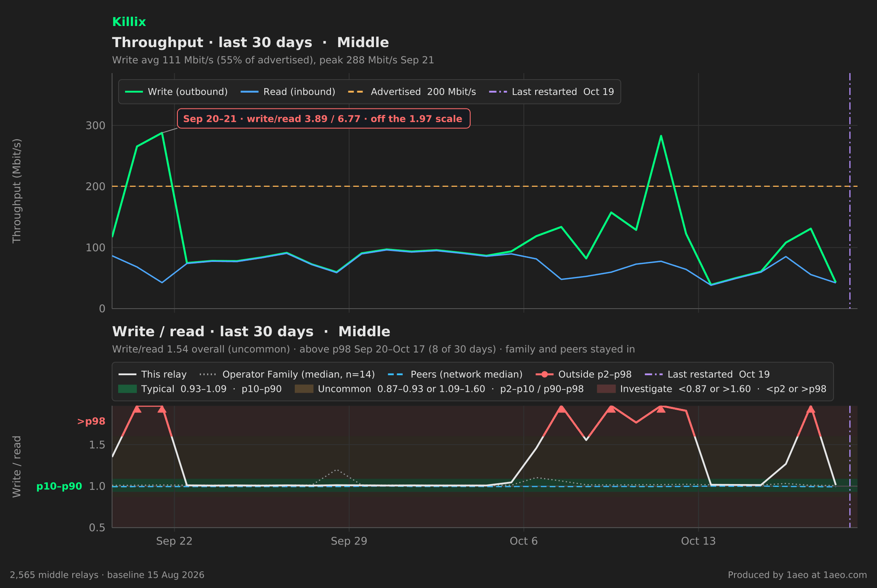Click the red >p98 axis label
This screenshot has height=588, width=877.
point(91,422)
